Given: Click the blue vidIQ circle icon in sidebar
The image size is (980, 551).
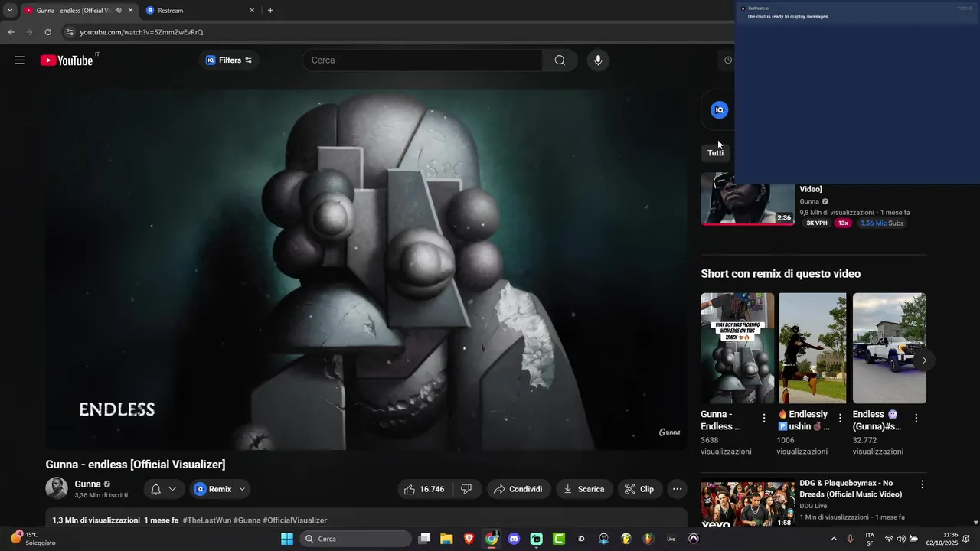Looking at the screenshot, I should [x=719, y=110].
